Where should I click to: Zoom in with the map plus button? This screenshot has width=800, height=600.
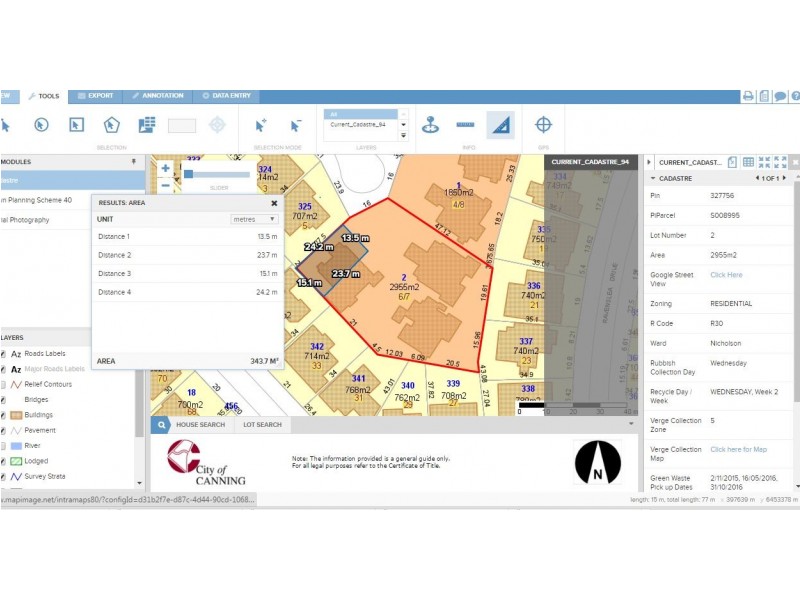[165, 168]
